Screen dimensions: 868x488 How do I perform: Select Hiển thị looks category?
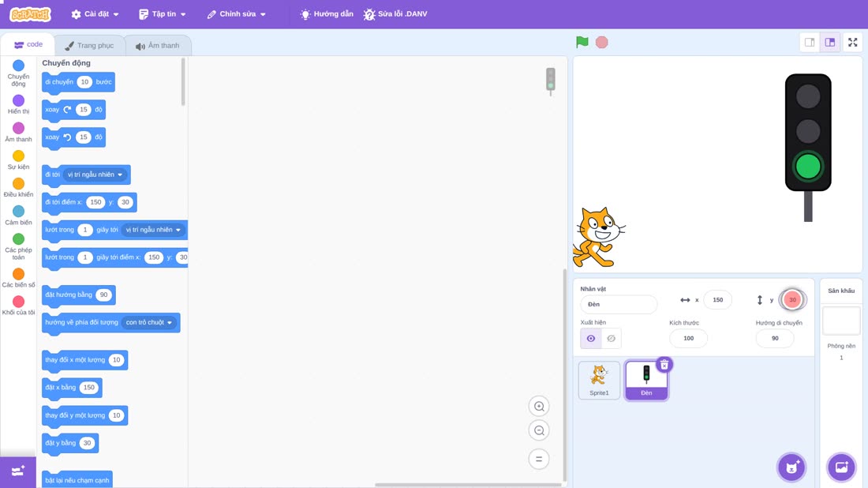click(x=18, y=104)
